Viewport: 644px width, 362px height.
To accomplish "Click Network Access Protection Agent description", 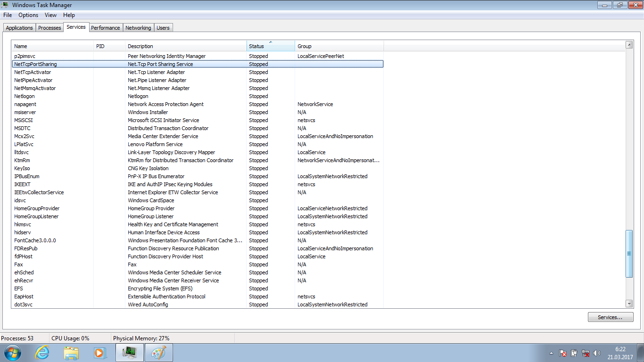I will coord(165,104).
